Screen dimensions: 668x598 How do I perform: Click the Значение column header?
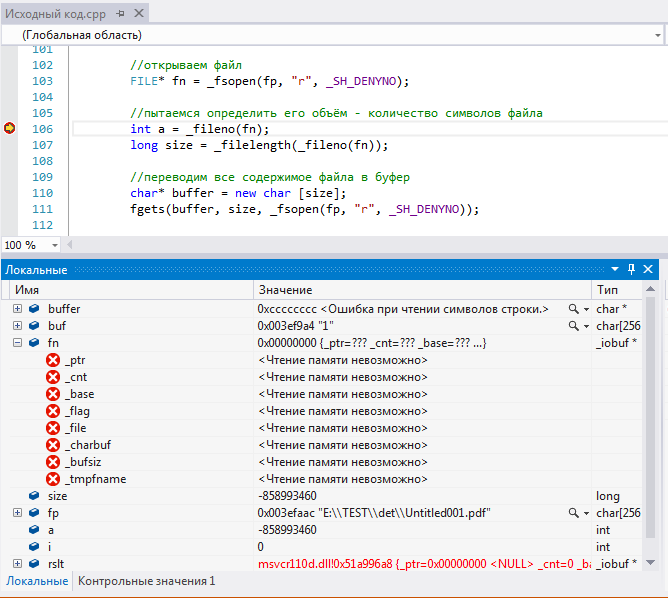pos(285,289)
